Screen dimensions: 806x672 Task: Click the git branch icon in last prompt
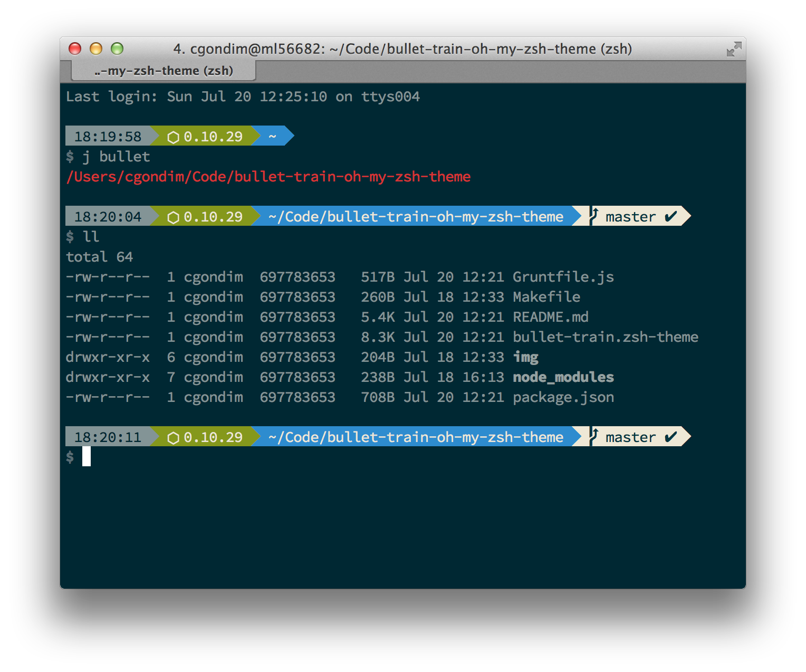tap(594, 437)
